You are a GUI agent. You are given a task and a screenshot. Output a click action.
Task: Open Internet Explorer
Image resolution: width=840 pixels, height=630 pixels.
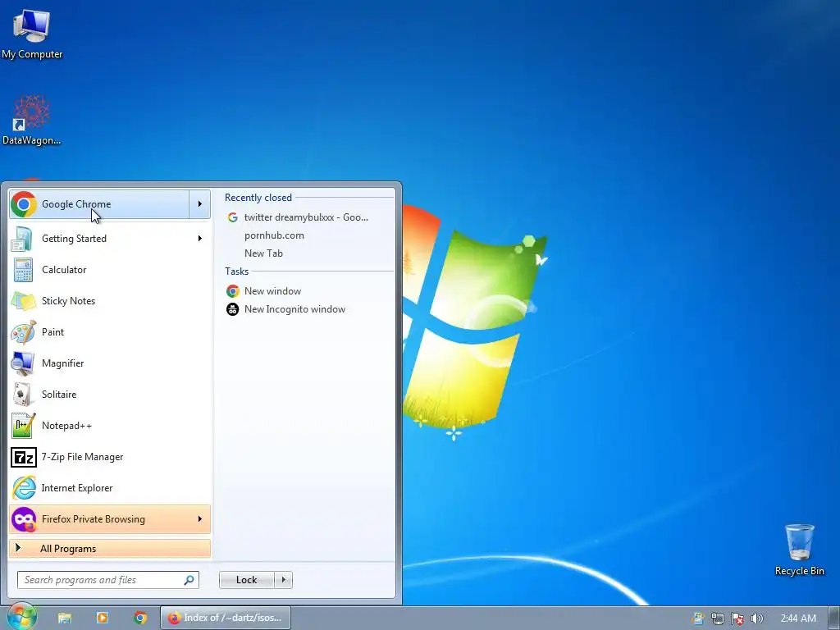pyautogui.click(x=110, y=488)
